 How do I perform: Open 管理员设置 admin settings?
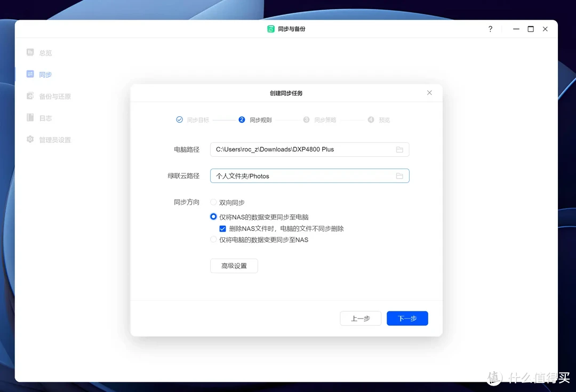click(53, 139)
